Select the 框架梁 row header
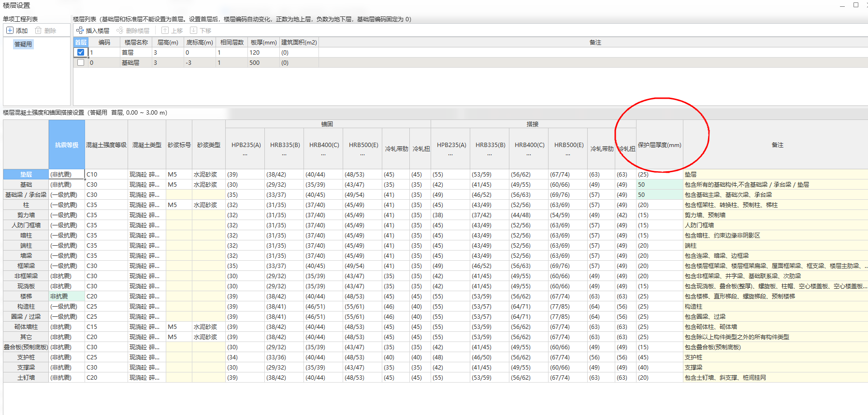The height and width of the screenshot is (415, 868). (x=26, y=266)
